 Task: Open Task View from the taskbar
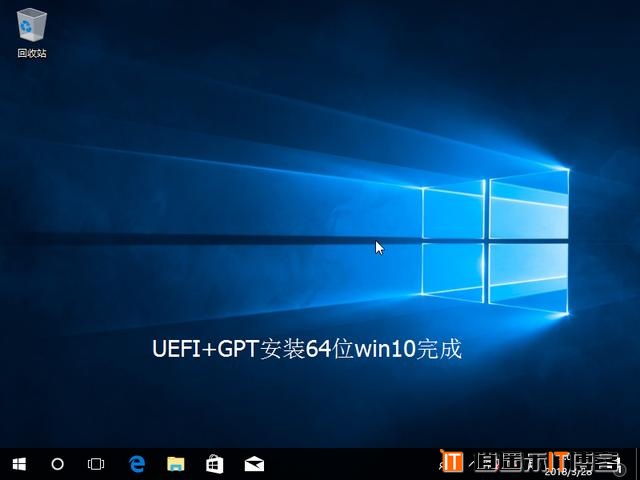point(96,464)
